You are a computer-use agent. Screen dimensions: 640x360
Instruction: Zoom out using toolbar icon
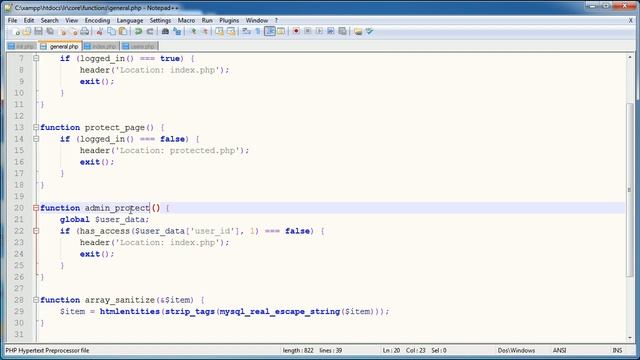click(204, 31)
